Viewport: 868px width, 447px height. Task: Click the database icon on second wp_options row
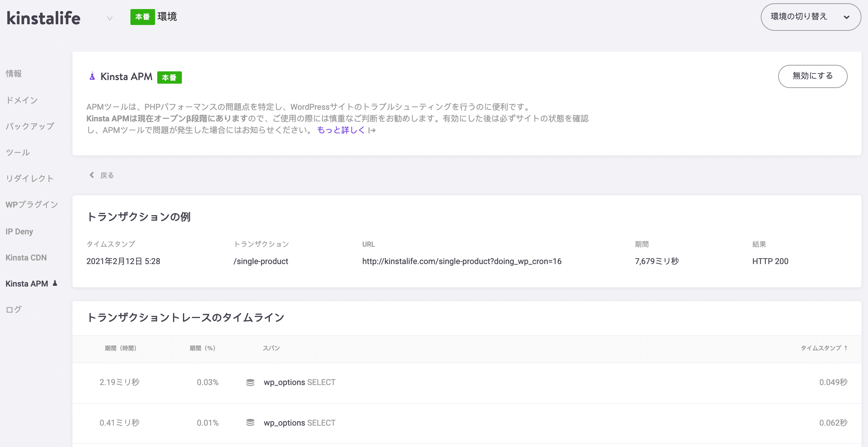coord(250,423)
